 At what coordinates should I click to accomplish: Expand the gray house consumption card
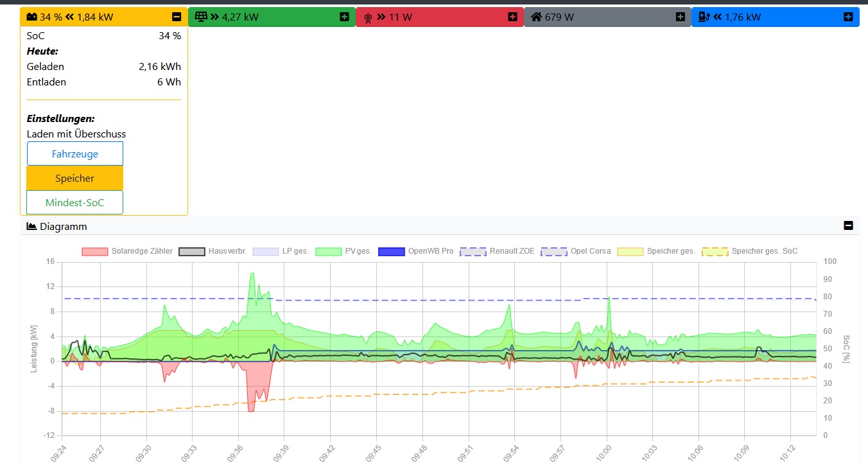681,17
